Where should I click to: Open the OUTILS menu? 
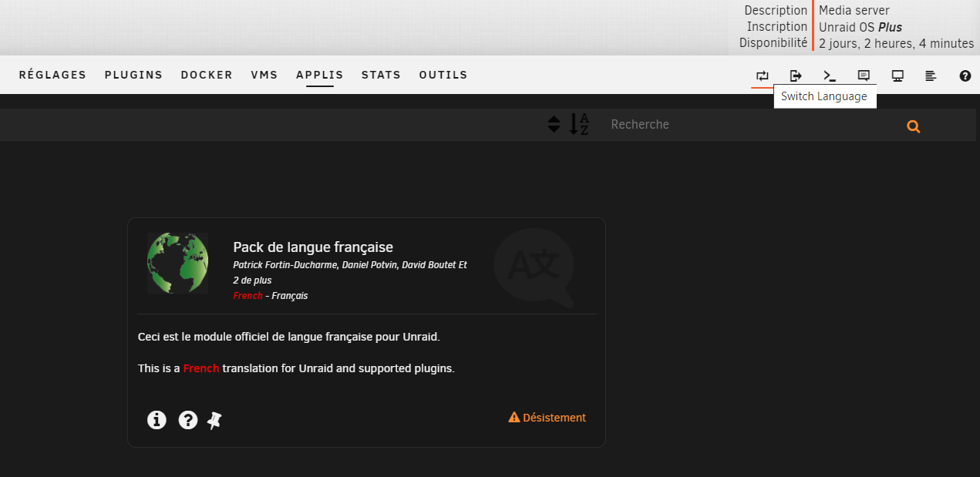click(x=443, y=76)
